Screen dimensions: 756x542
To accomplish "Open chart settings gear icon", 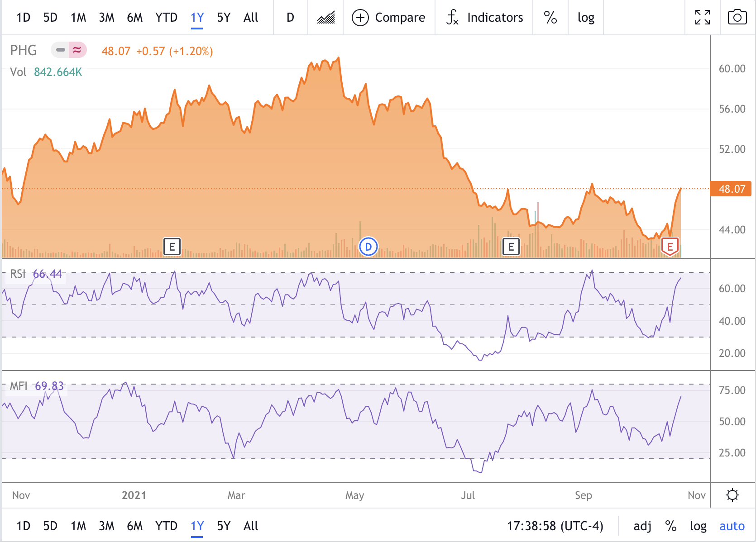I will [732, 495].
